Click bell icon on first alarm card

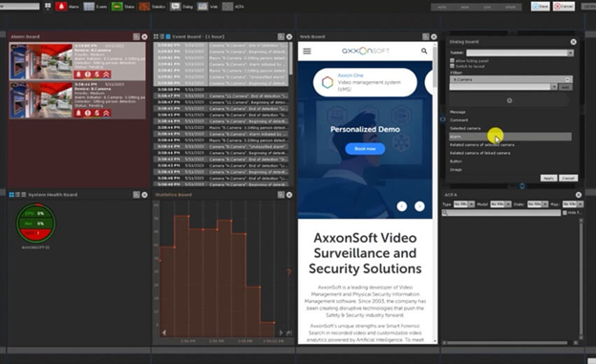click(x=78, y=75)
